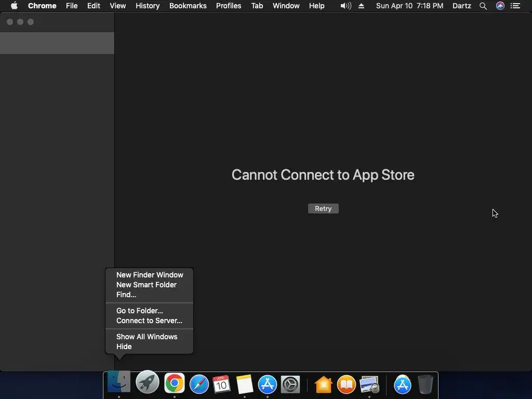Choose New Smart Folder from context menu
Screen dimensions: 532x399
tap(149, 285)
